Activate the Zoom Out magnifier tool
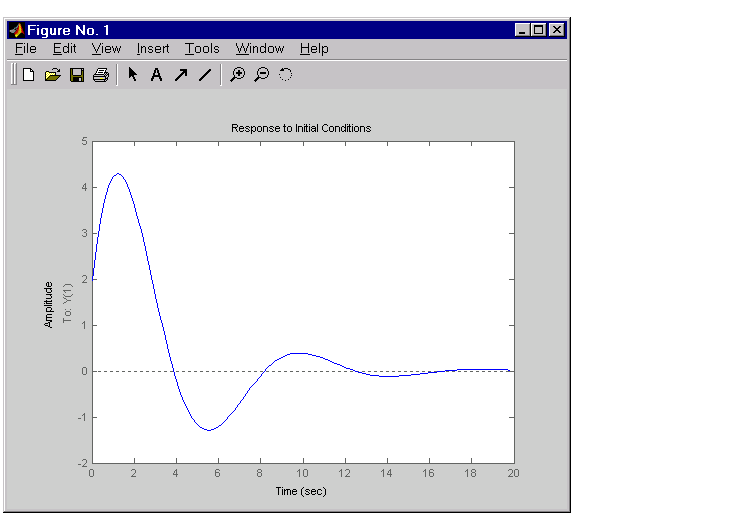 [x=261, y=75]
